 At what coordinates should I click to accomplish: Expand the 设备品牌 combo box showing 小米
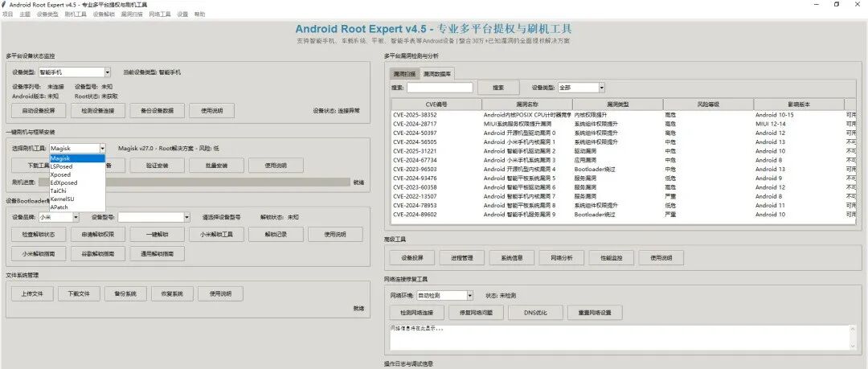76,218
